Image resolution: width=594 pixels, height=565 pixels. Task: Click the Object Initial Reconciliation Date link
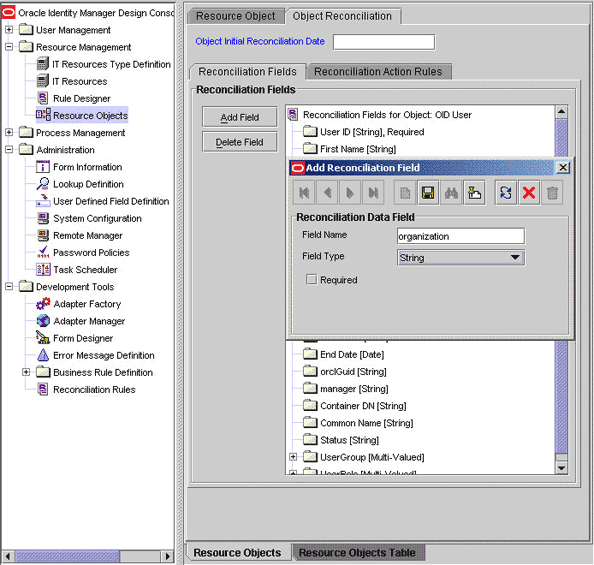pos(260,41)
